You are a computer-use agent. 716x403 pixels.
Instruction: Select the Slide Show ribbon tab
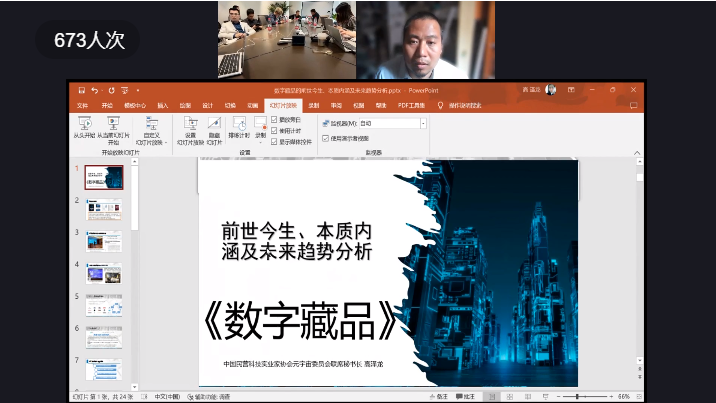(x=283, y=105)
